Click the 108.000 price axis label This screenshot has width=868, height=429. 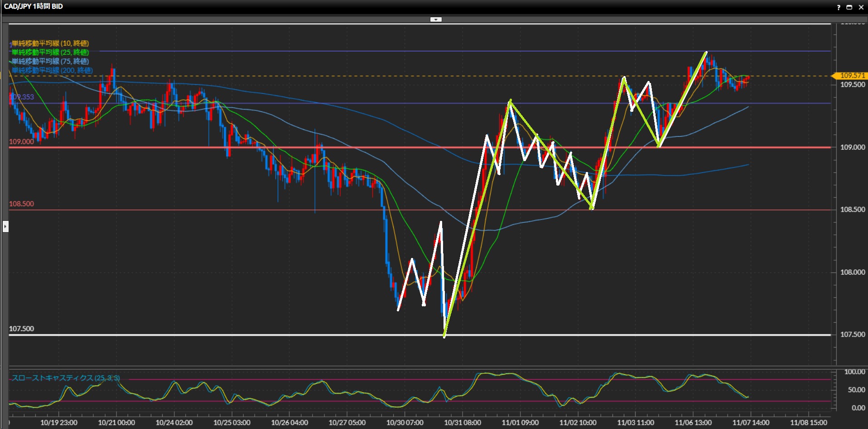coord(853,272)
